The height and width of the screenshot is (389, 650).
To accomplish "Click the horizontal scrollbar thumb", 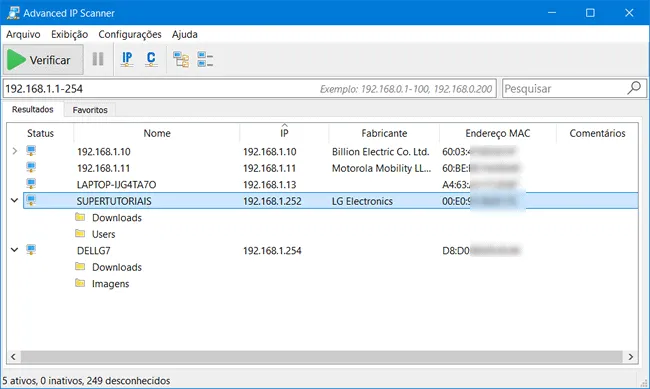I will coord(322,357).
